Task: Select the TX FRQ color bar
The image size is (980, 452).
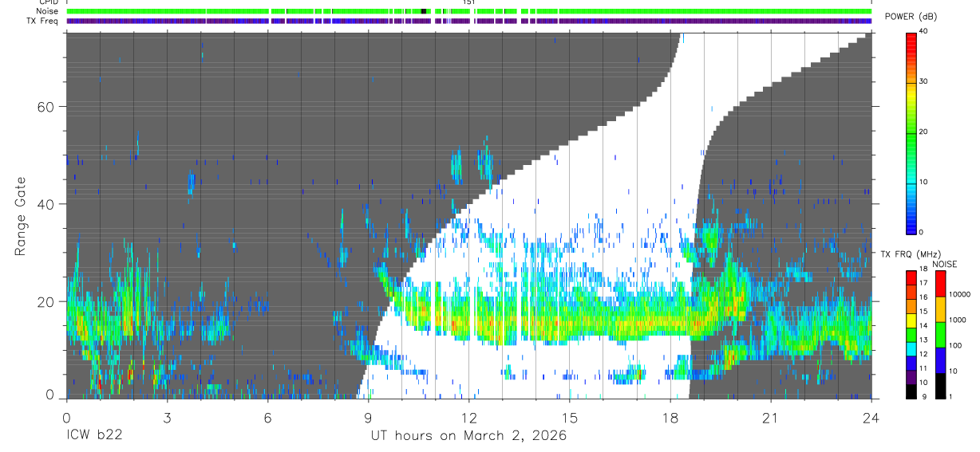Action: click(x=911, y=334)
